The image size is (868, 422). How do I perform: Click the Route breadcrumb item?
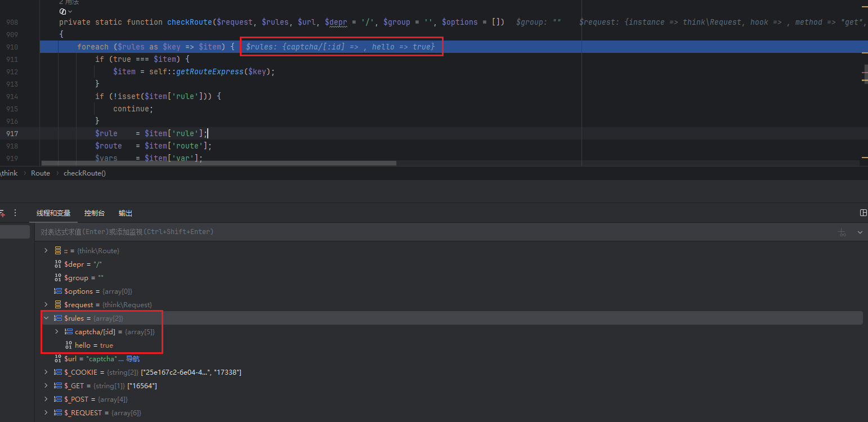click(41, 173)
